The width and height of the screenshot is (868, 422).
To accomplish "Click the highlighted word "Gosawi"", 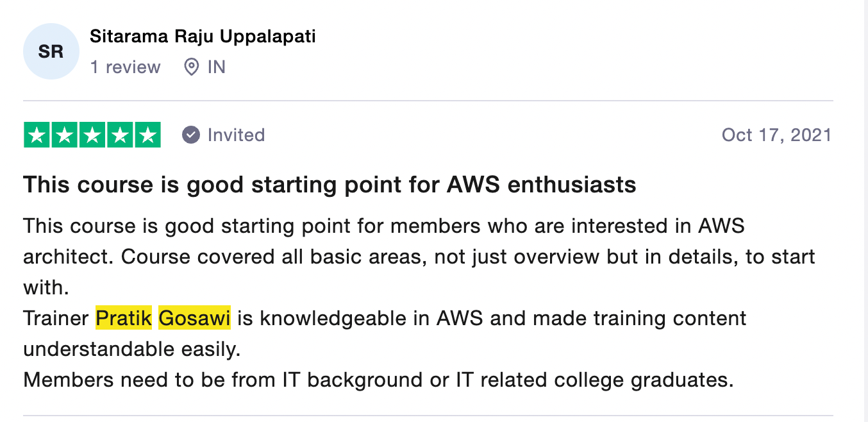I will 194,318.
